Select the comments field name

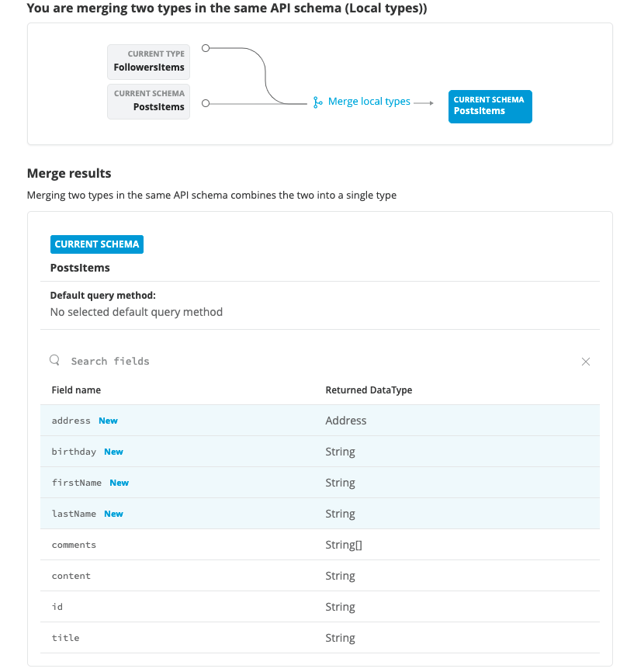coord(74,545)
